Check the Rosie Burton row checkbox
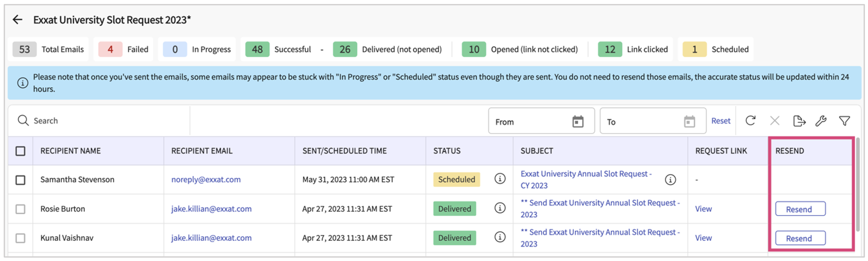The width and height of the screenshot is (868, 261). 20,209
